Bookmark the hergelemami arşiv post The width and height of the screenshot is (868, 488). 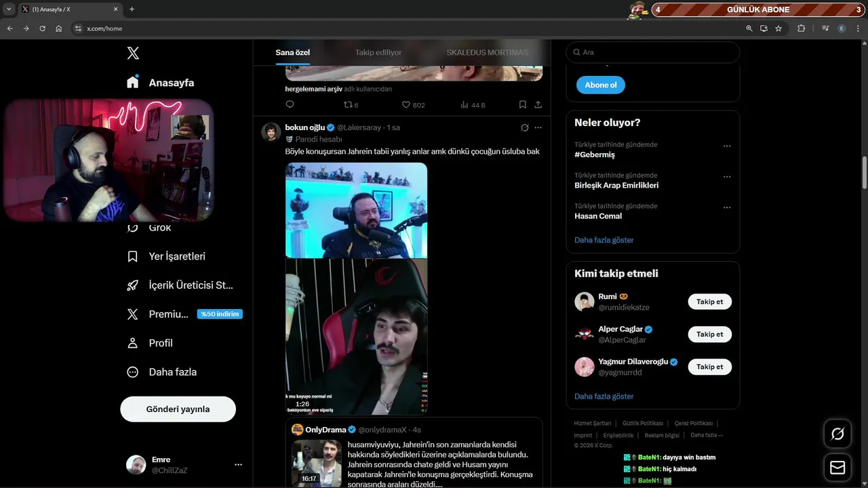tap(522, 105)
